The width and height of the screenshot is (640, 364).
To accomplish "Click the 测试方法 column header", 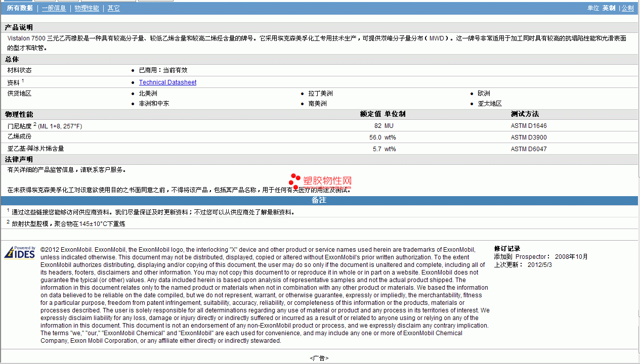I will 525,114.
